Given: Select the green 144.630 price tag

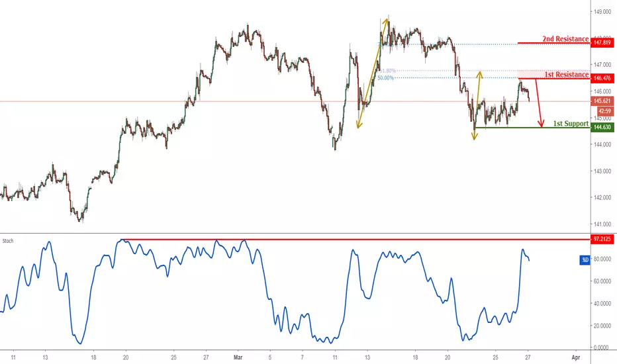Looking at the screenshot, I should point(602,127).
